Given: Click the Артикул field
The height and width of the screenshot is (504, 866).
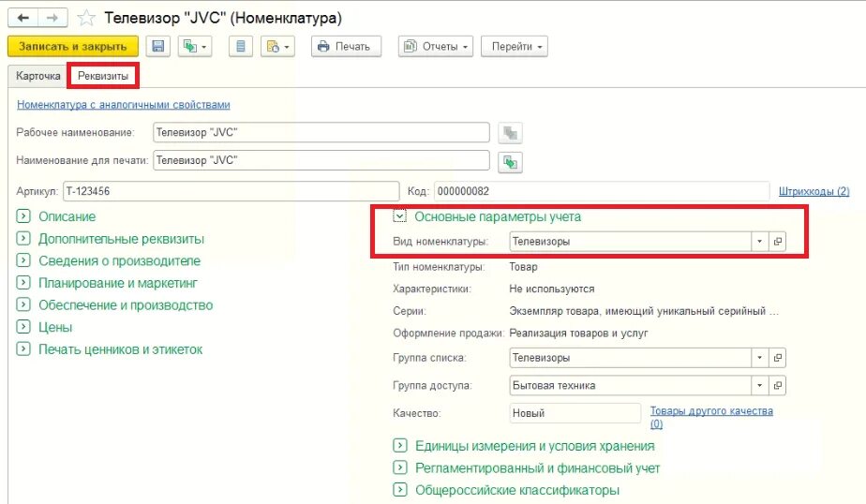Looking at the screenshot, I should pyautogui.click(x=231, y=191).
